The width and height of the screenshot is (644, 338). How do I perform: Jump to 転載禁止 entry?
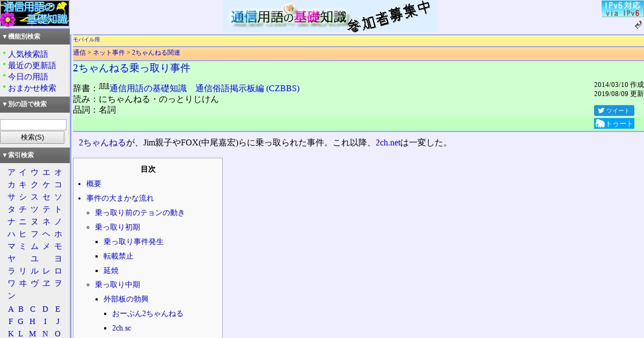point(119,256)
